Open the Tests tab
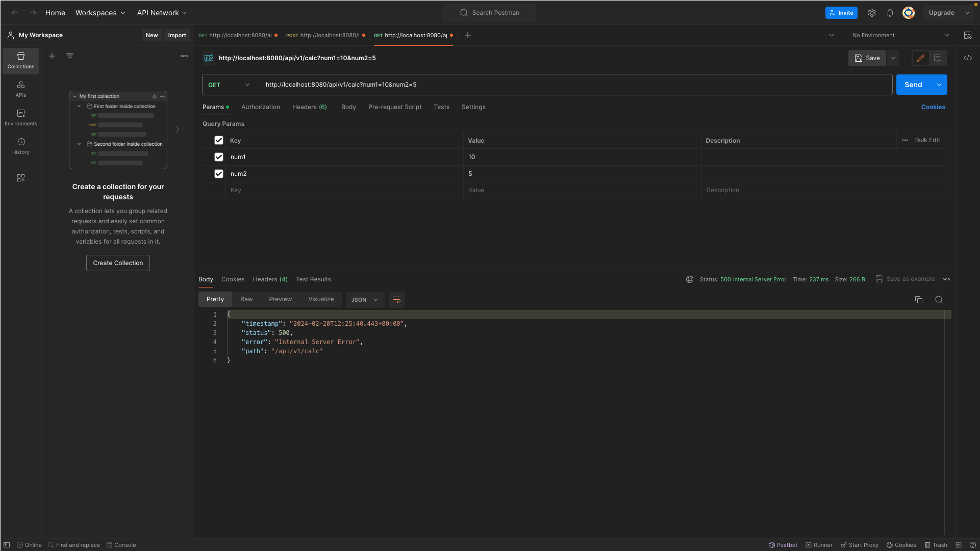 (x=442, y=107)
